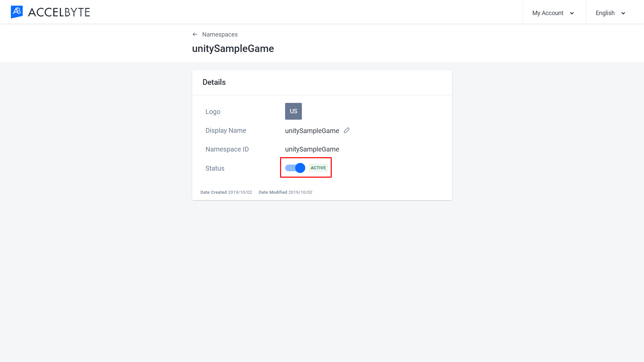644x362 pixels.
Task: Click the ACTIVE status badge
Action: click(318, 168)
